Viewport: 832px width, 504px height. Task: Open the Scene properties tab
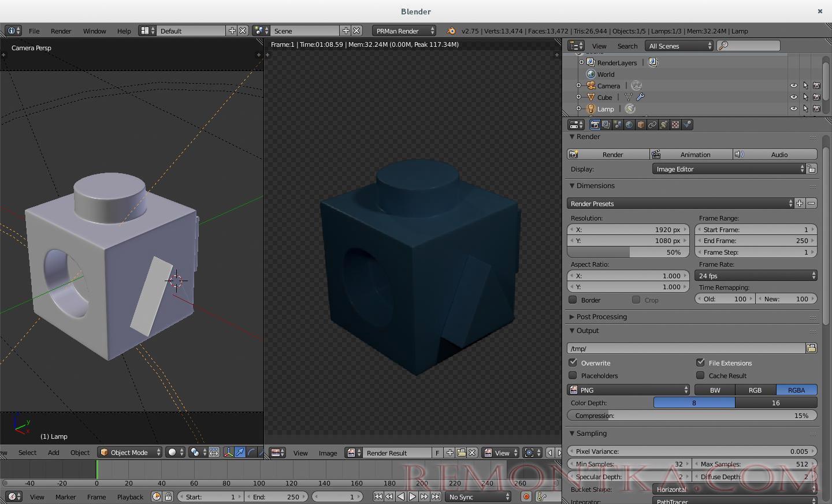(x=618, y=125)
